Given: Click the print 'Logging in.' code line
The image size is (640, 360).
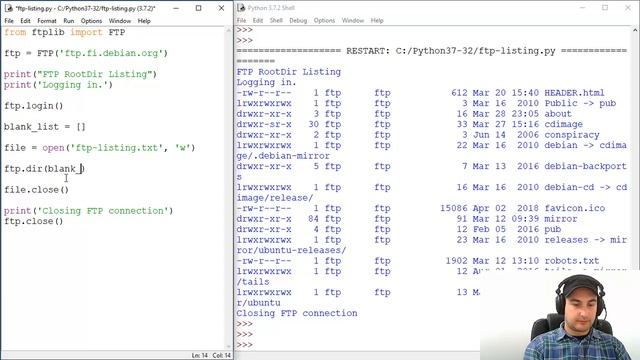Looking at the screenshot, I should point(58,85).
